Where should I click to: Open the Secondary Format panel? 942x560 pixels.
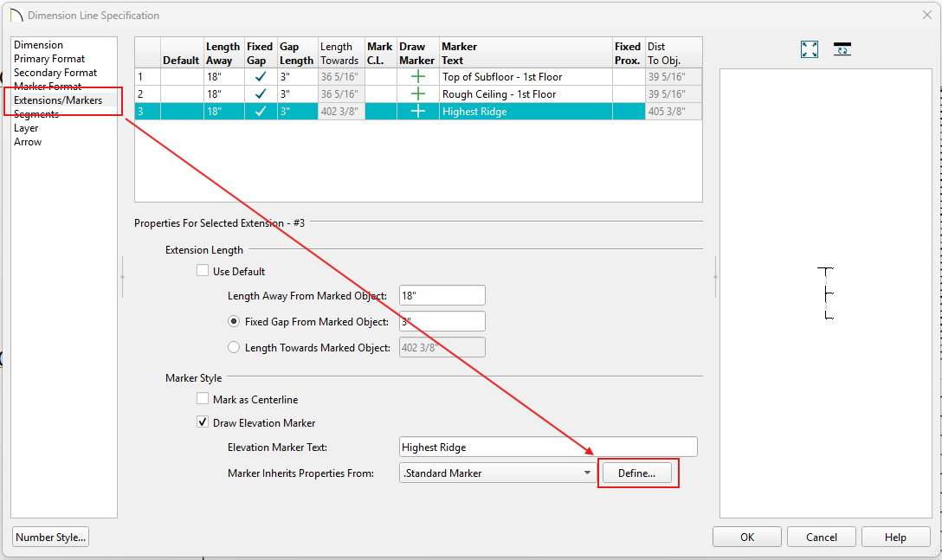point(55,73)
